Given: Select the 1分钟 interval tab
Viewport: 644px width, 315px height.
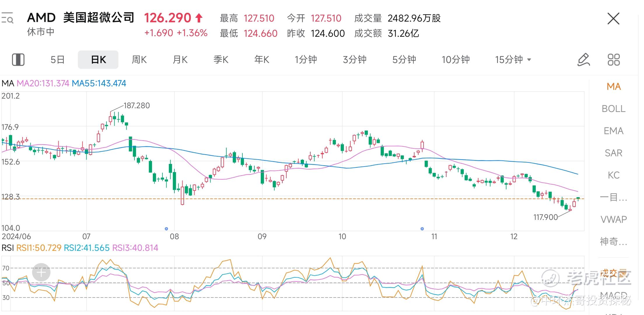Looking at the screenshot, I should tap(306, 60).
